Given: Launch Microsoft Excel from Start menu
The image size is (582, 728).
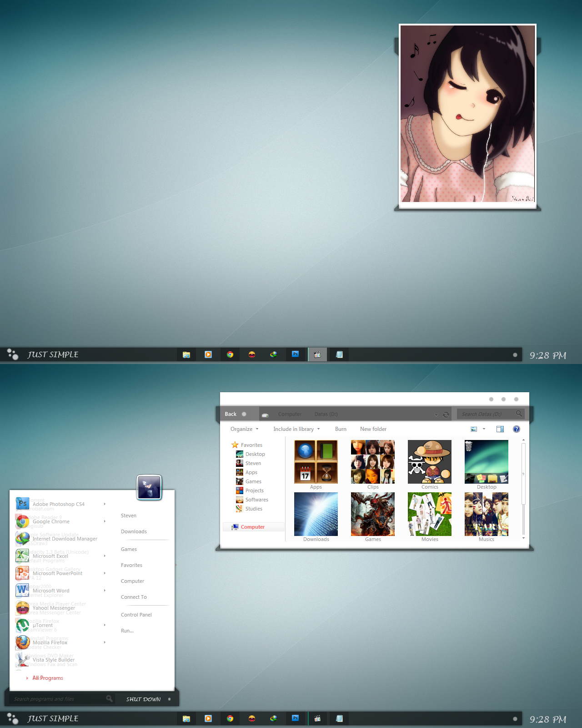Looking at the screenshot, I should click(x=50, y=556).
